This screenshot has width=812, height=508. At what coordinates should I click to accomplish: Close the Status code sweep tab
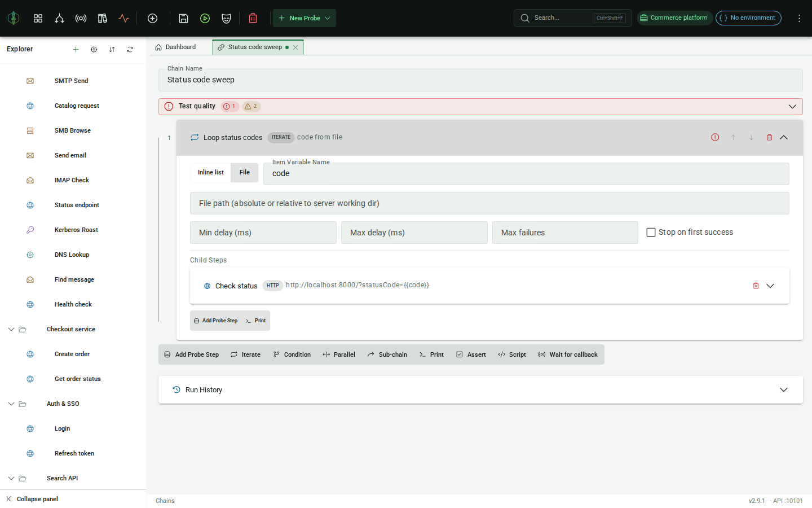coord(295,47)
